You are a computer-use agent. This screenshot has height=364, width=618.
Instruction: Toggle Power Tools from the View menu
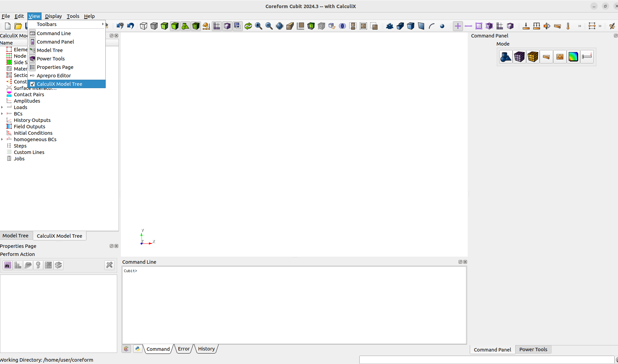click(x=51, y=58)
